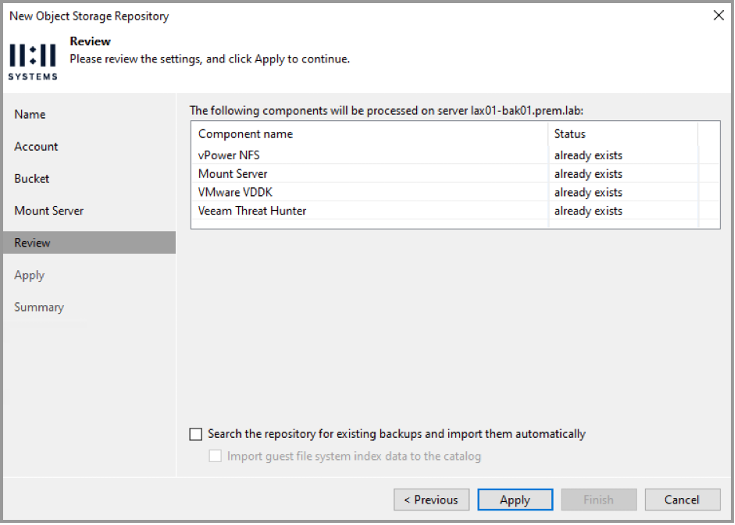Enable search repository for existing backups checkbox
Viewport: 735px width, 525px height.
(195, 434)
